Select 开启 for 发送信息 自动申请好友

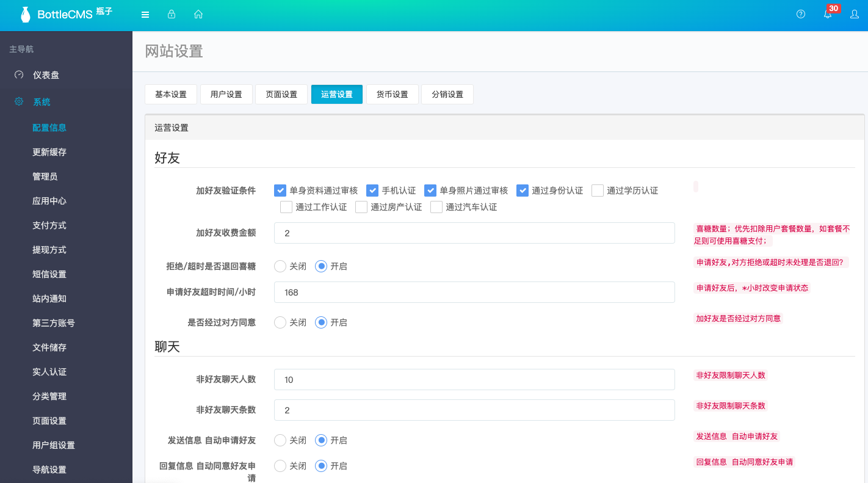coord(321,440)
